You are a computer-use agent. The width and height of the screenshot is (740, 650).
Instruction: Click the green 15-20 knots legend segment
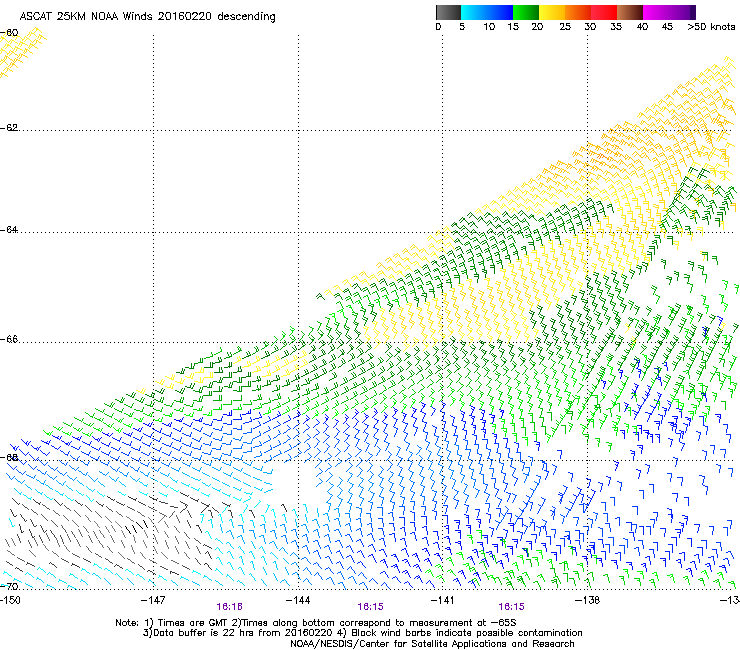coord(526,12)
